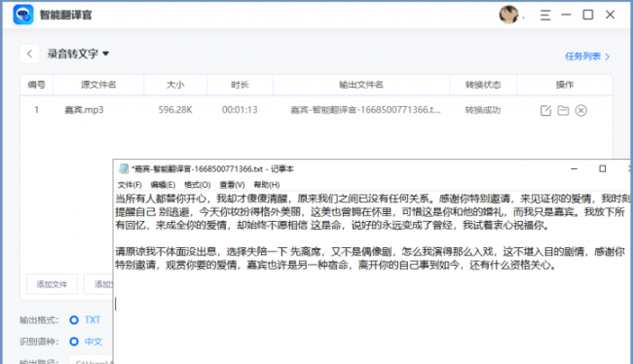Click in Notepad text starting 当所有人都替你开心
This screenshot has width=633, height=364.
pyautogui.click(x=373, y=212)
